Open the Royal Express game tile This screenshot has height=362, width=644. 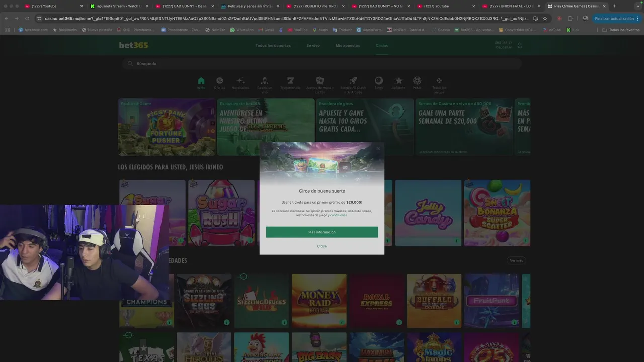376,301
